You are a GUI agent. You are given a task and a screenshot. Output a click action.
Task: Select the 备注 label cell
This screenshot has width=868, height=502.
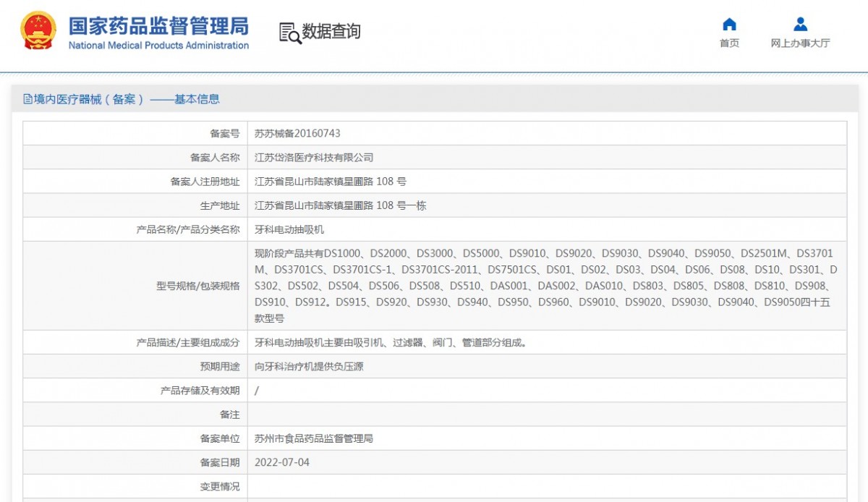pos(135,414)
